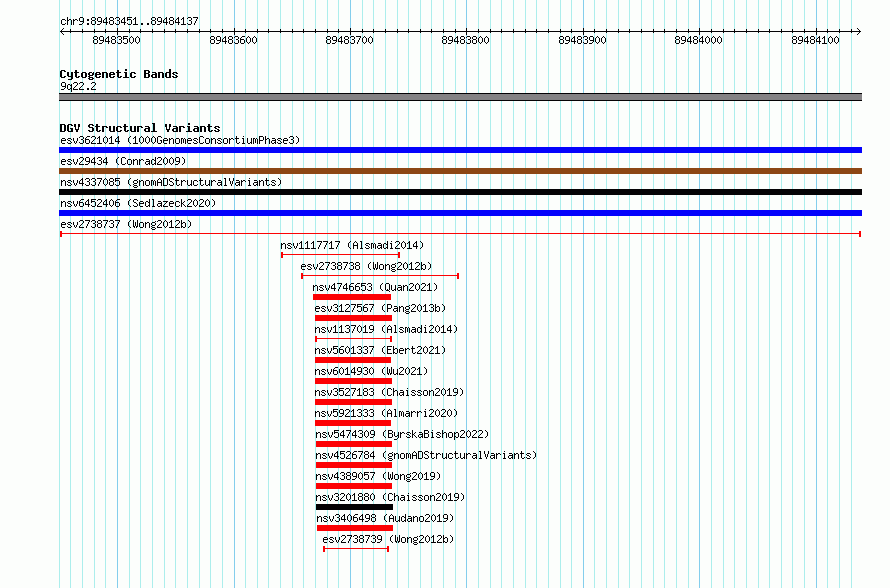Select the black nsv3201880 variant bar
890x588 pixels.
pos(355,507)
